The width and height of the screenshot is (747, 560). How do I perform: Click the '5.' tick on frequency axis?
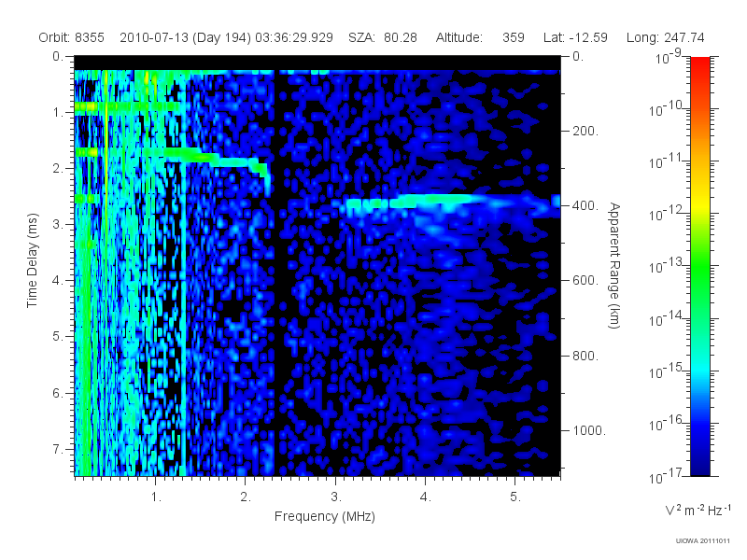coord(515,497)
